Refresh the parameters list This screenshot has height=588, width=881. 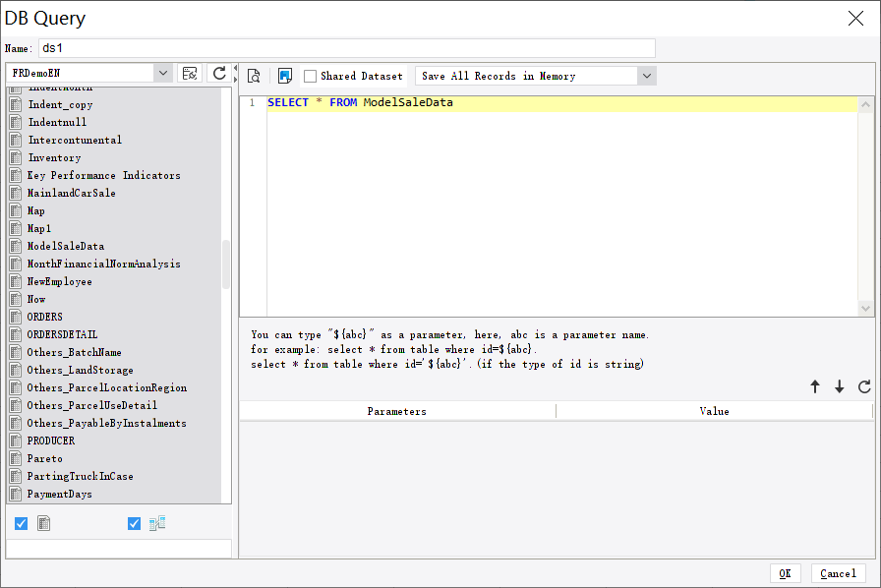pyautogui.click(x=864, y=387)
